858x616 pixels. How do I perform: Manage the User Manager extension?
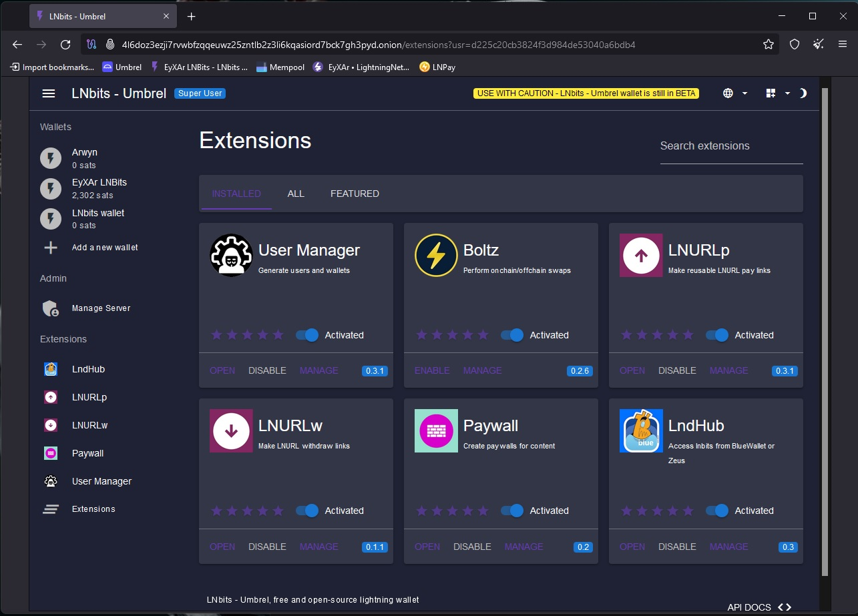(319, 370)
